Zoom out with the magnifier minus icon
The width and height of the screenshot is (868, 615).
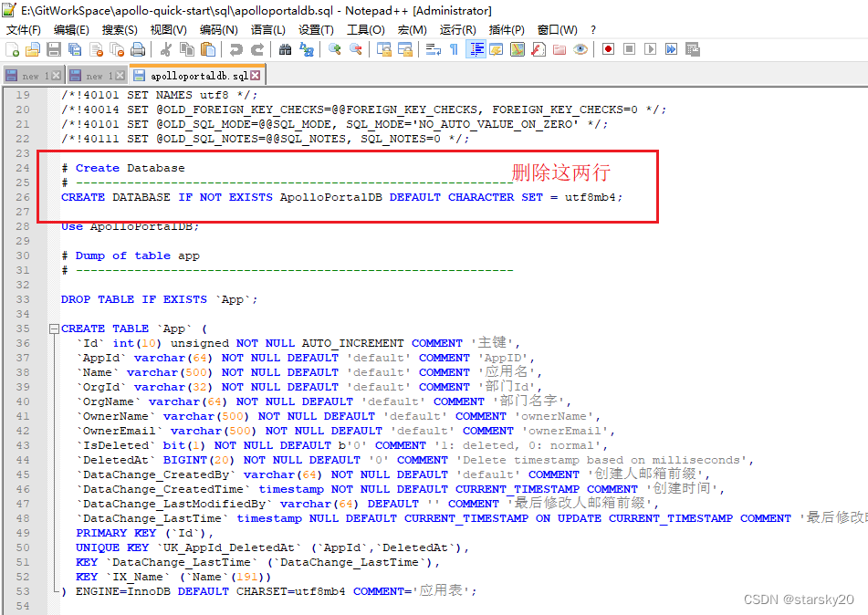point(355,50)
